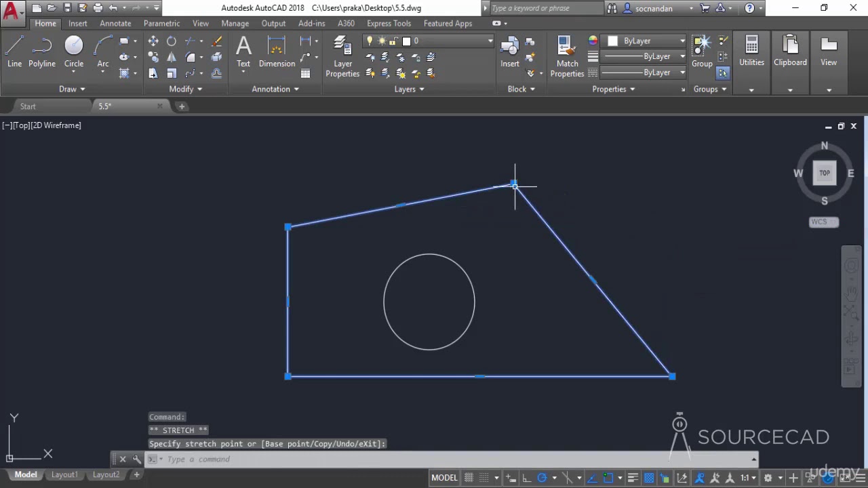Screen dimensions: 868x488
Task: Expand the Modify panel
Action: [x=186, y=89]
